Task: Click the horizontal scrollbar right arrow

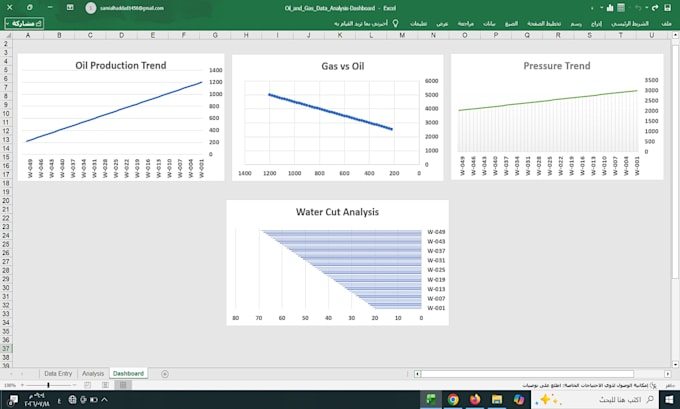Action: pos(668,374)
